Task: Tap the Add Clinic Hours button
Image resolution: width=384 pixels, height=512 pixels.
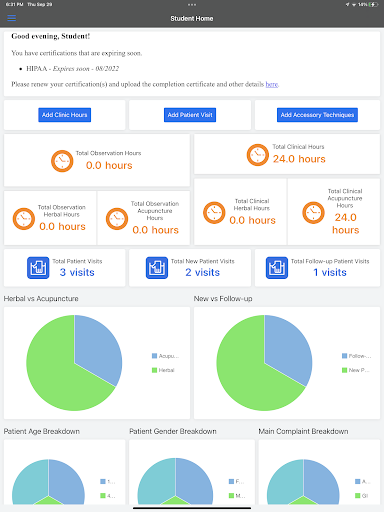Action: pyautogui.click(x=64, y=115)
